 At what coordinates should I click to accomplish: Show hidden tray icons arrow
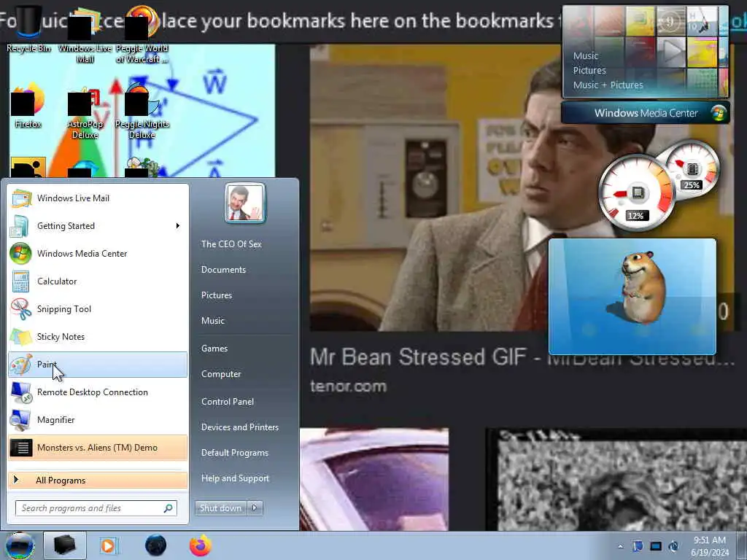(x=620, y=546)
